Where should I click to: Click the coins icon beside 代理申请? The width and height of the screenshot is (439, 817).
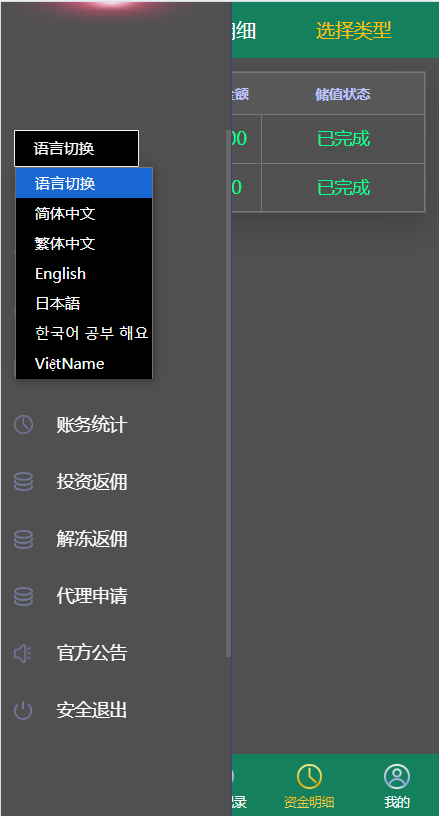coord(23,596)
